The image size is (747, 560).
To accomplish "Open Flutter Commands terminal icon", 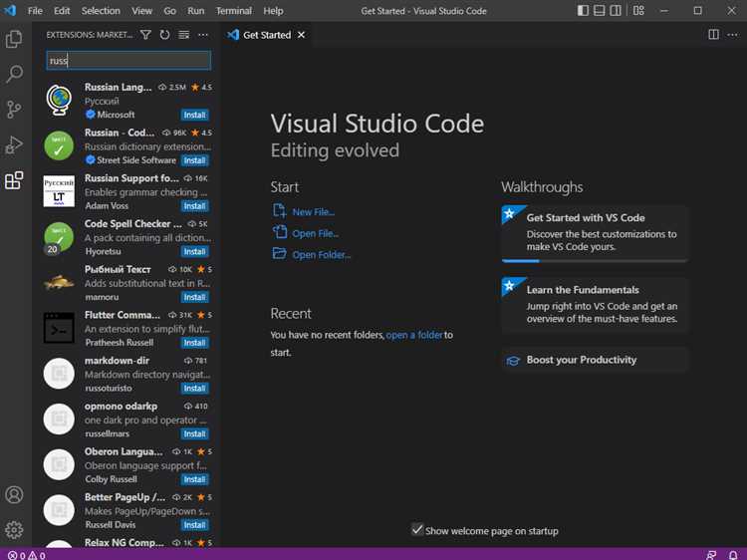I will click(59, 328).
